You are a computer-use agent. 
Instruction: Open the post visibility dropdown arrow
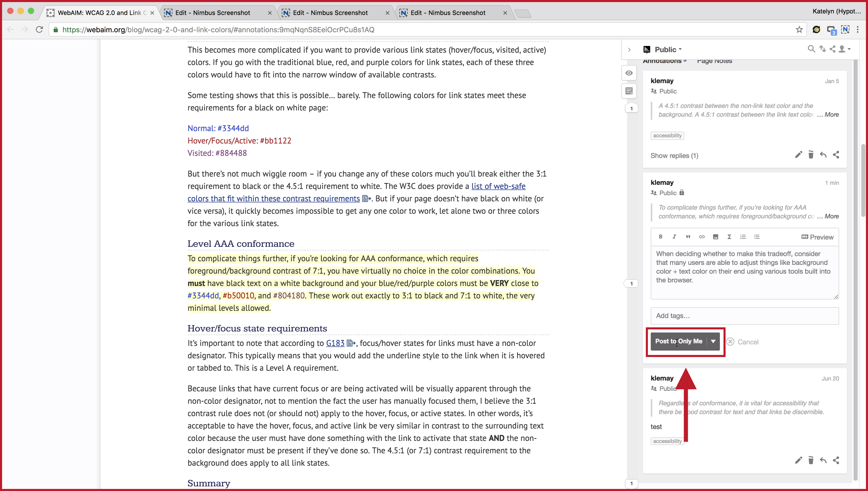(x=713, y=341)
